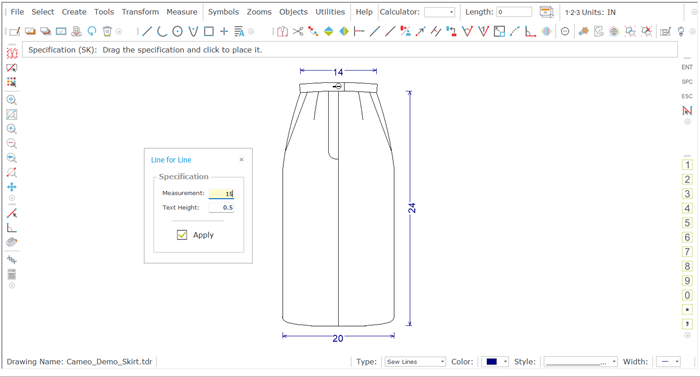Click the vertical mirror diamond icon
The width and height of the screenshot is (700, 377).
(329, 31)
